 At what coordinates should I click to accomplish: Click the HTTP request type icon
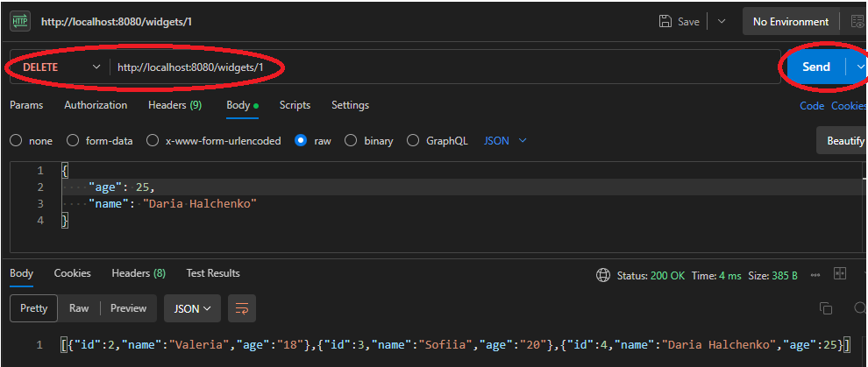(x=19, y=21)
